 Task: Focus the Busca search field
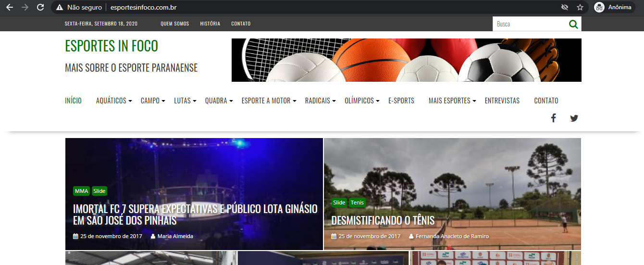click(530, 24)
